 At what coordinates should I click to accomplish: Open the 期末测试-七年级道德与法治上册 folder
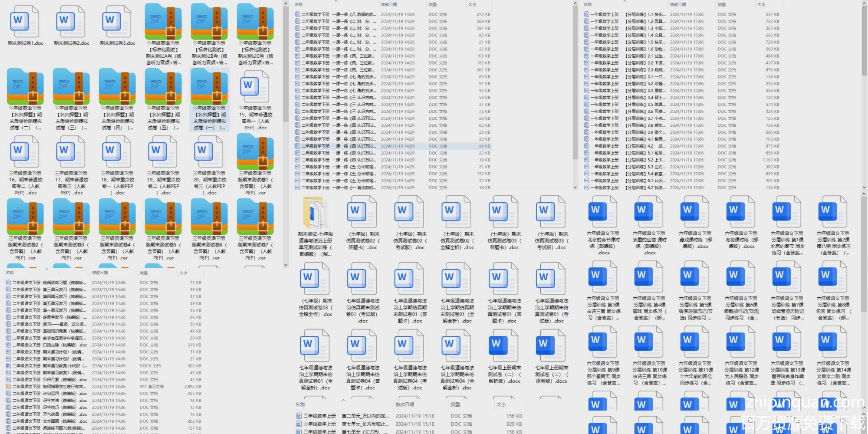click(315, 213)
